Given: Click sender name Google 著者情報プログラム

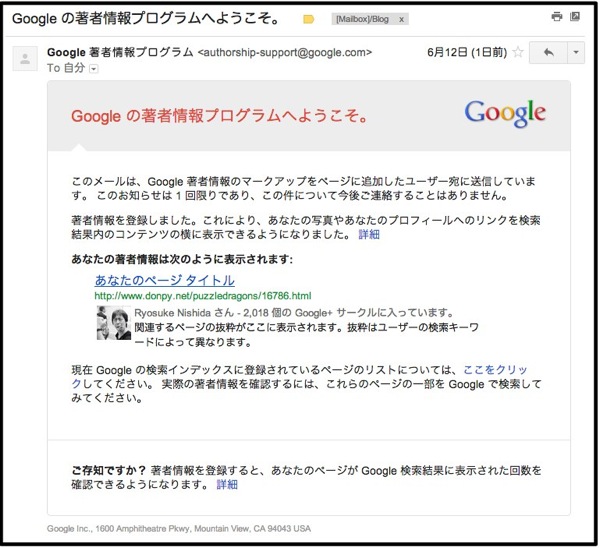Looking at the screenshot, I should (120, 52).
